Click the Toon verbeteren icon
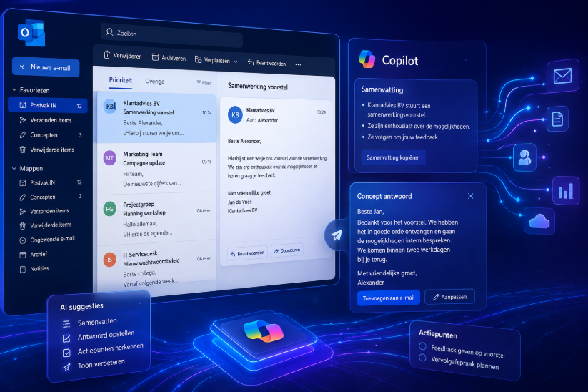 (66, 367)
